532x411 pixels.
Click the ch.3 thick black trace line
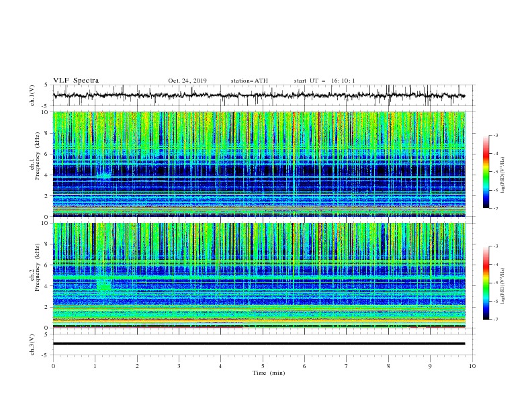point(259,344)
